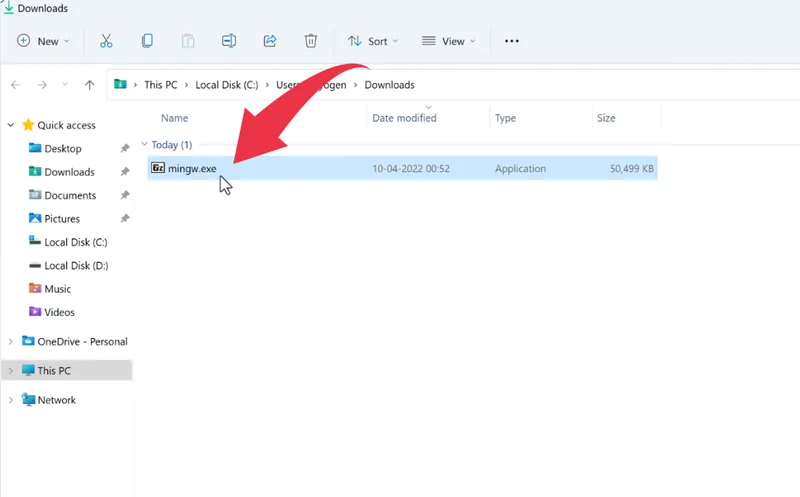Click the Delete trash icon

pos(311,41)
